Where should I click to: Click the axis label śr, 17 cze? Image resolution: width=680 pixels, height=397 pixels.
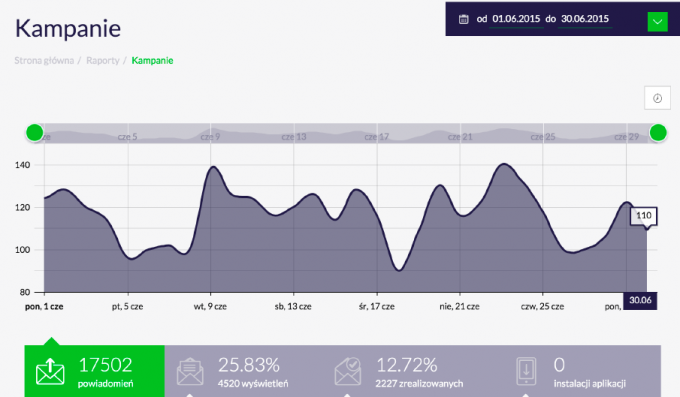point(376,306)
